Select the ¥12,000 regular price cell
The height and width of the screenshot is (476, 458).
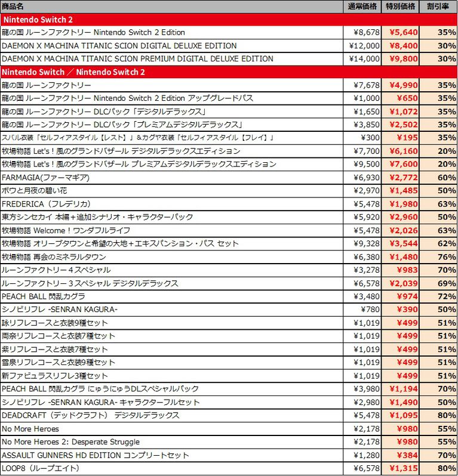click(363, 46)
